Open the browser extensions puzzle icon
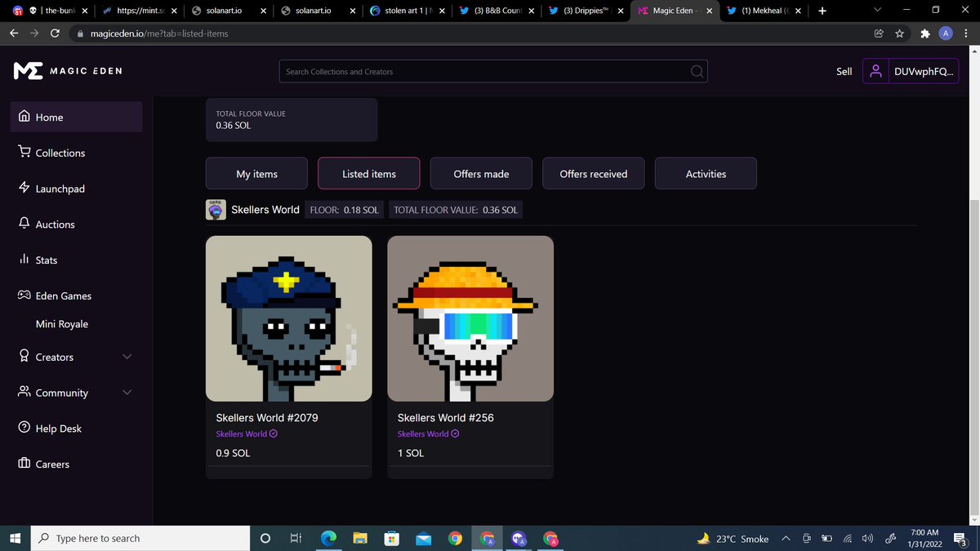This screenshot has height=551, width=980. click(x=924, y=33)
